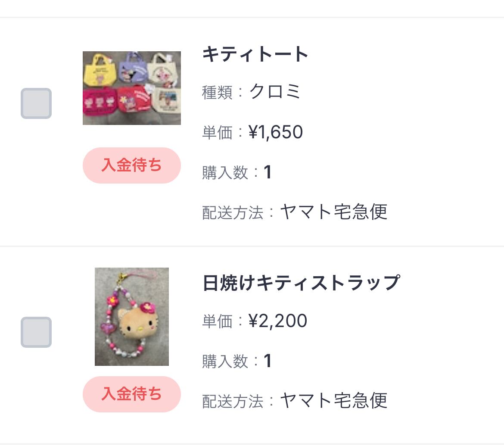Screen dimensions: 504x446
Task: Open the Kitty strap product photo
Action: (132, 317)
